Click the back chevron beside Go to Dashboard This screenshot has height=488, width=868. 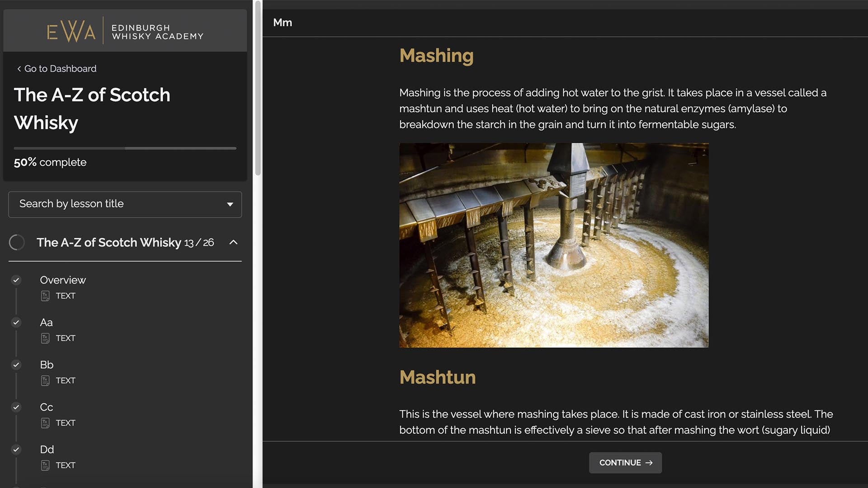pyautogui.click(x=19, y=69)
